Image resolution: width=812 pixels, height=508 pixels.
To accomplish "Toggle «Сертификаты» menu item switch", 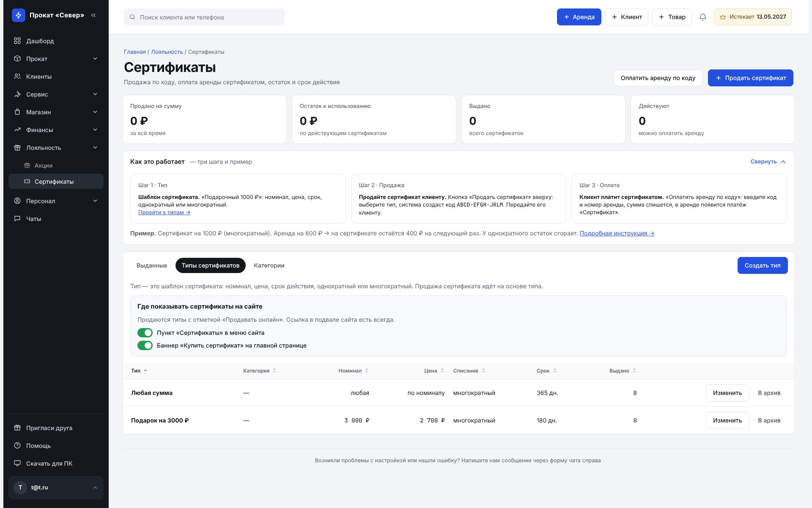I will pyautogui.click(x=145, y=333).
